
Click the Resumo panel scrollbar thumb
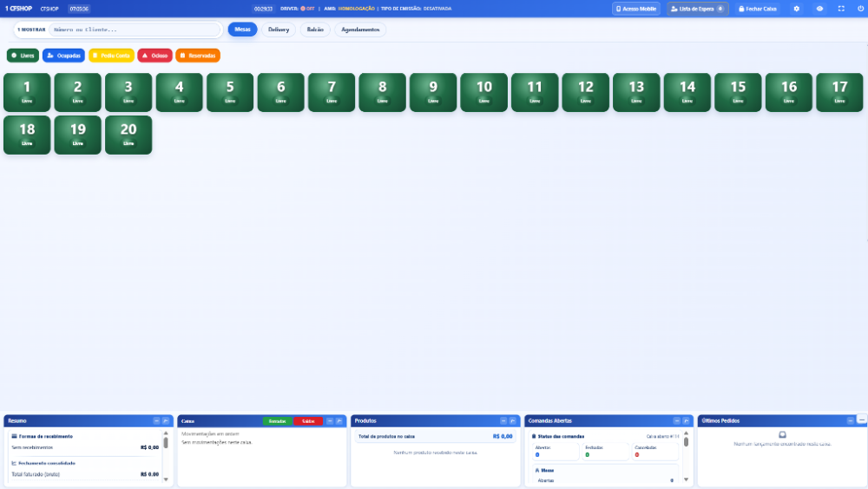pos(166,442)
